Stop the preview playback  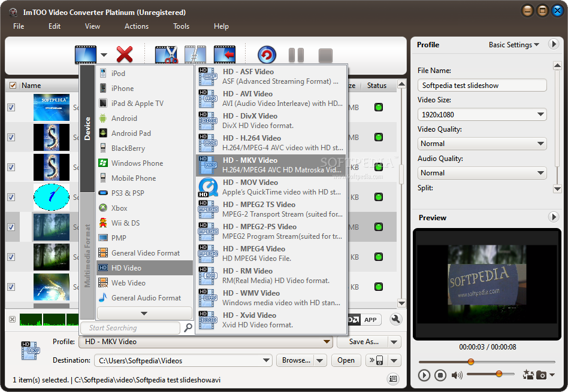pyautogui.click(x=440, y=375)
